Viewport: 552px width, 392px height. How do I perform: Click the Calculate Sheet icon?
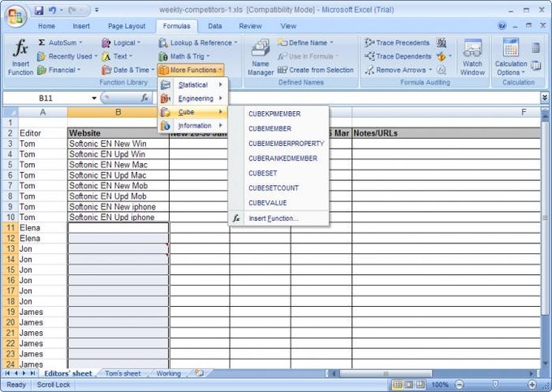click(536, 66)
